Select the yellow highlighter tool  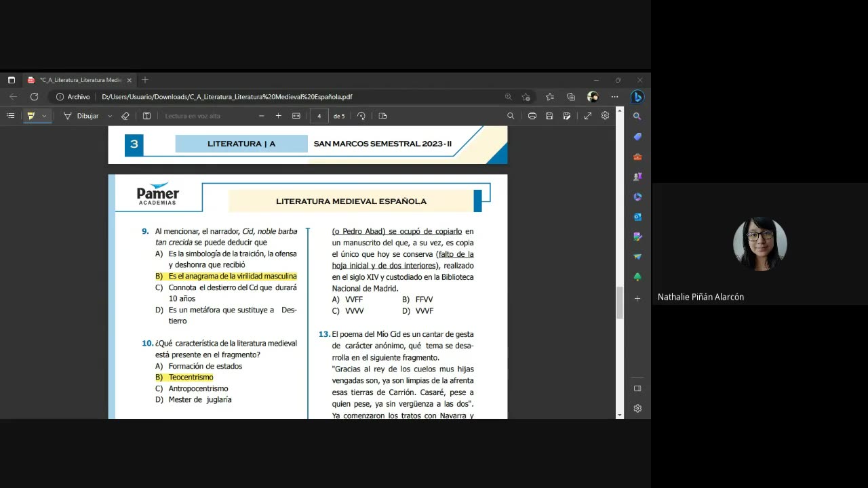click(x=31, y=116)
